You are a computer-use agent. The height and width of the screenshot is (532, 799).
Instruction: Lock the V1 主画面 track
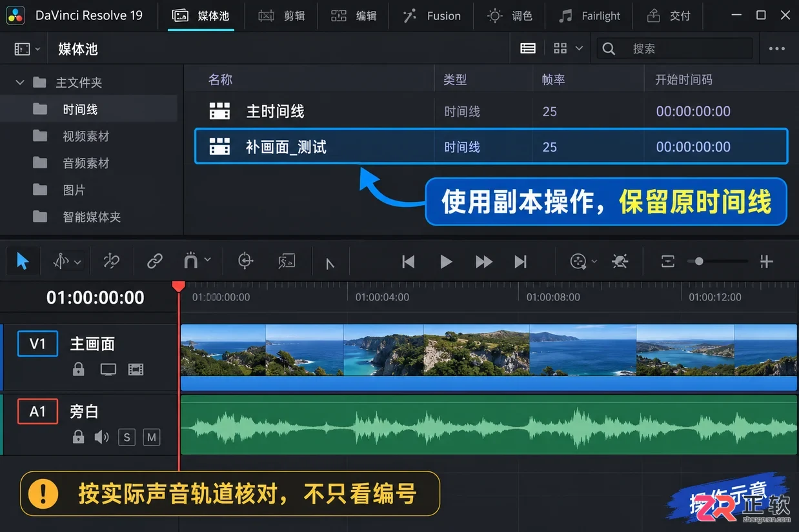tap(78, 369)
